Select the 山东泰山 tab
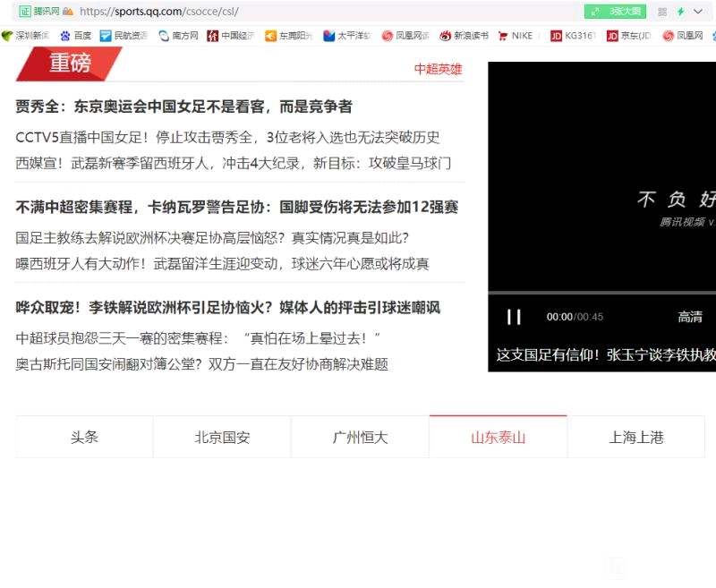The width and height of the screenshot is (716, 588). [x=499, y=437]
